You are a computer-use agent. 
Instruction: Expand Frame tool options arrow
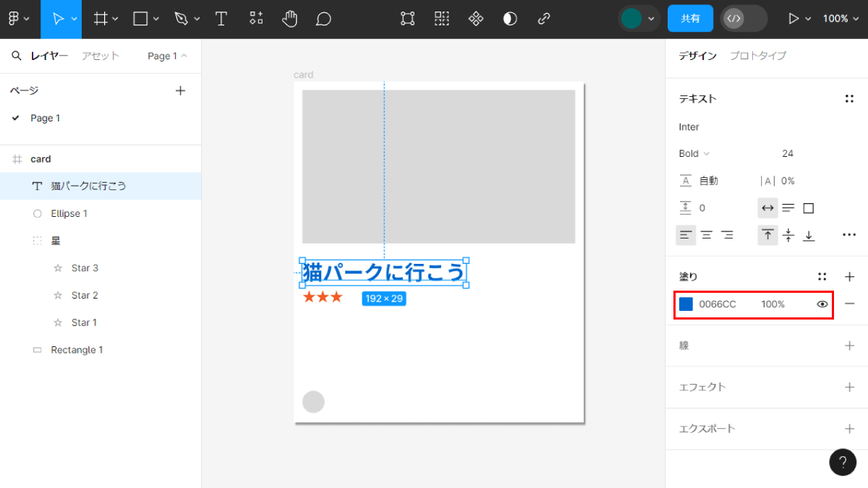[x=115, y=20]
